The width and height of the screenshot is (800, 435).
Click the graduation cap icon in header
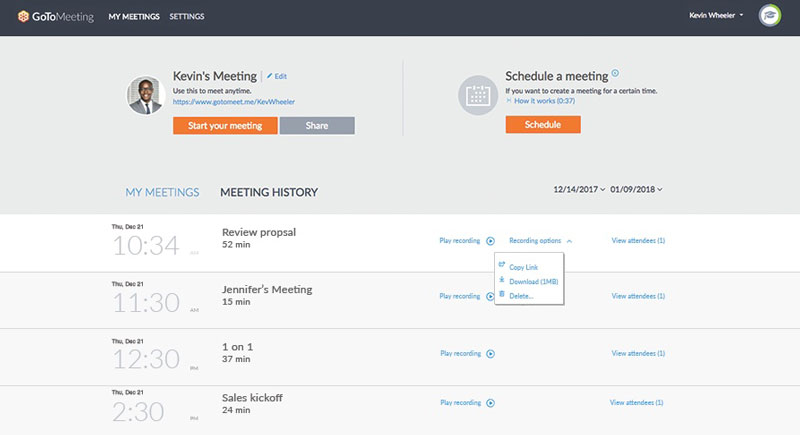(x=770, y=17)
